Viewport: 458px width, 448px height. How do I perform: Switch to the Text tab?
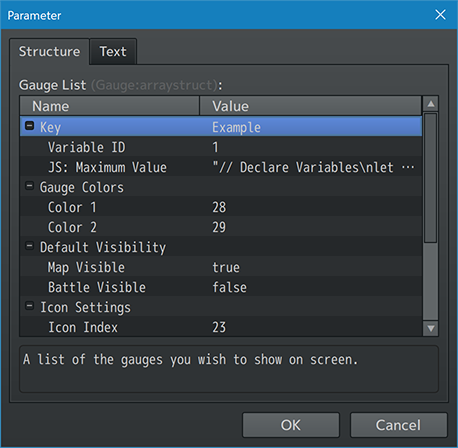point(113,52)
